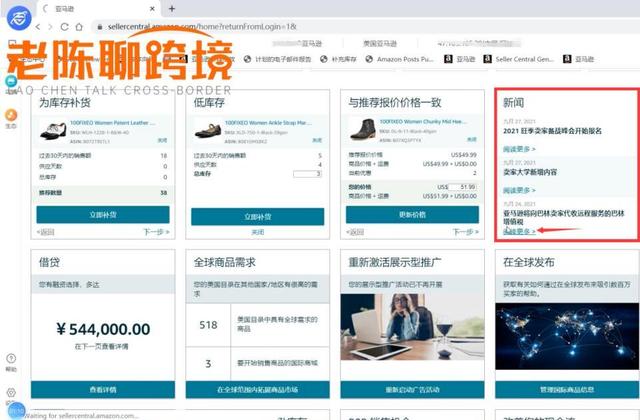Click 关闭 on Ankle Strap product row
Image resolution: width=640 pixels, height=420 pixels.
[317, 140]
